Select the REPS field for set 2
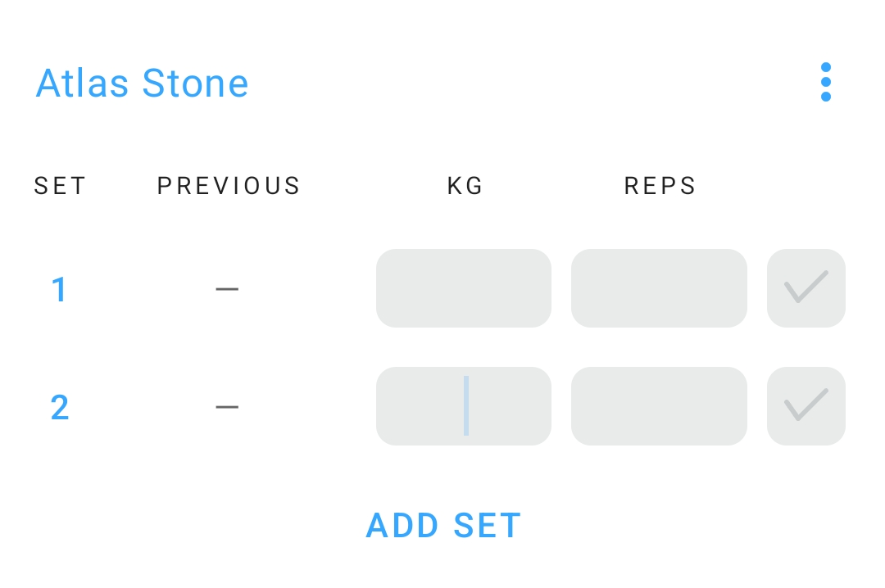Screen dimensions: 885x588 coord(659,406)
